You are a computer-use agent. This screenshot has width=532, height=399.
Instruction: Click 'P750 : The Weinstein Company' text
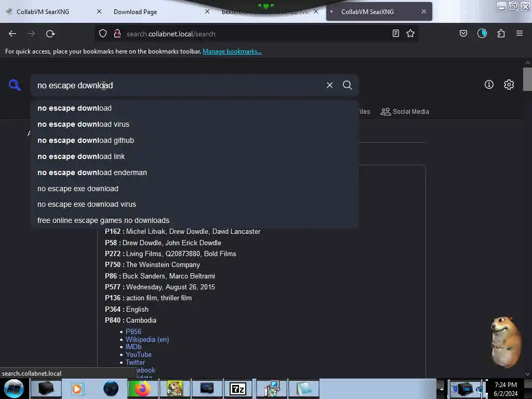pos(152,264)
